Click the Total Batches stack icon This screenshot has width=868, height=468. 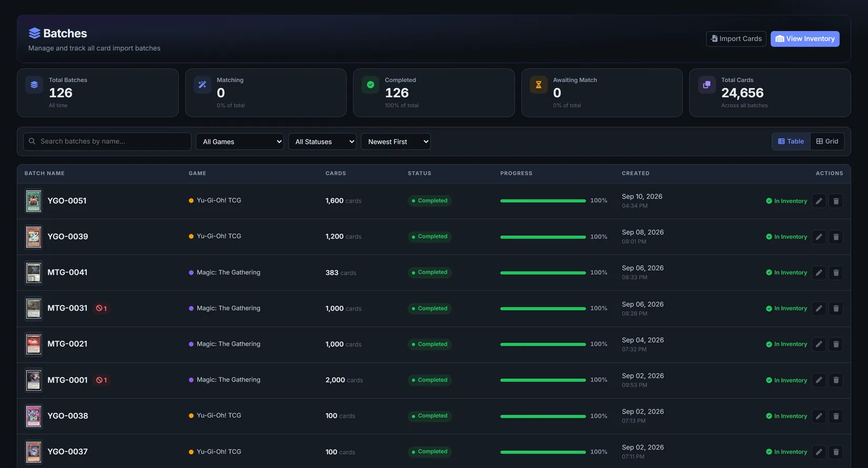[x=34, y=85]
